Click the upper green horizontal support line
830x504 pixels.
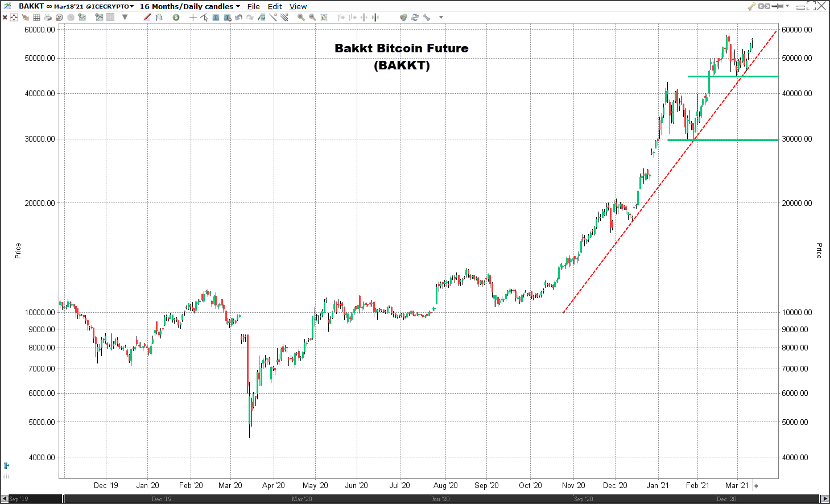click(x=733, y=76)
